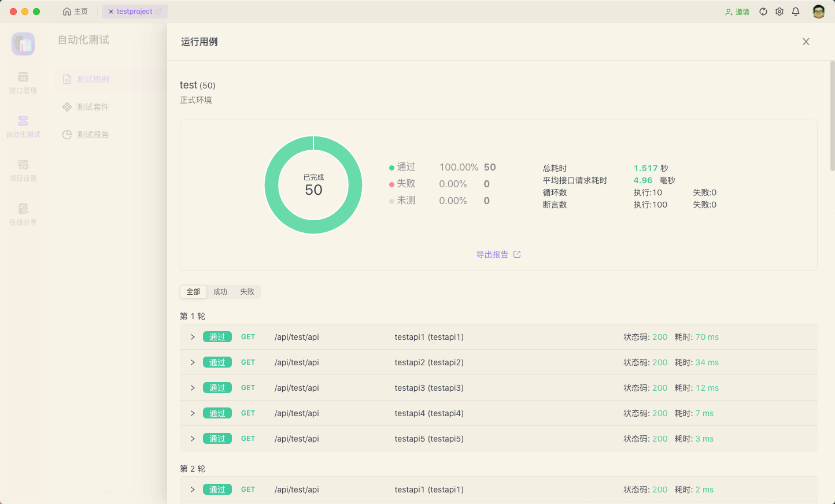Screen dimensions: 835x504
Task: Expand the testapi1 row in 第 1 轮
Action: (x=193, y=337)
